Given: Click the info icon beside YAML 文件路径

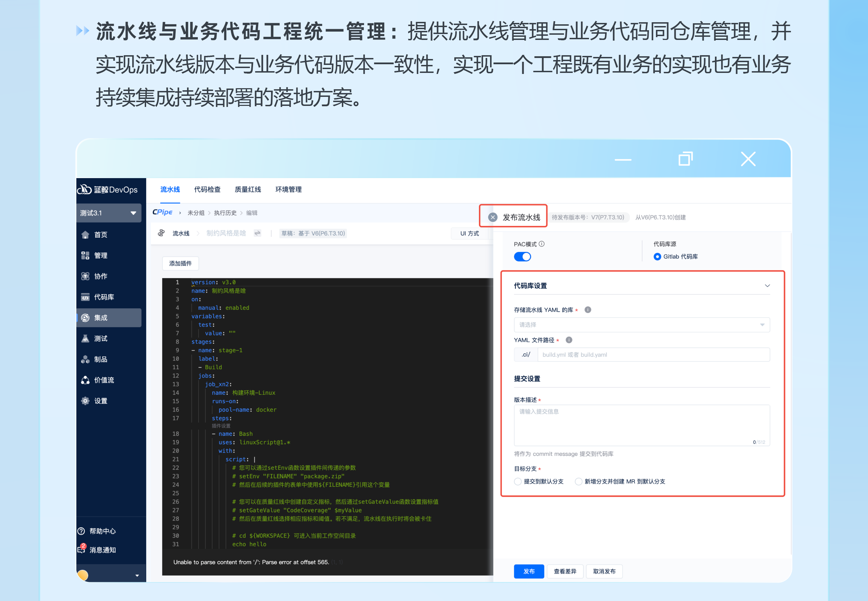Looking at the screenshot, I should pos(569,340).
